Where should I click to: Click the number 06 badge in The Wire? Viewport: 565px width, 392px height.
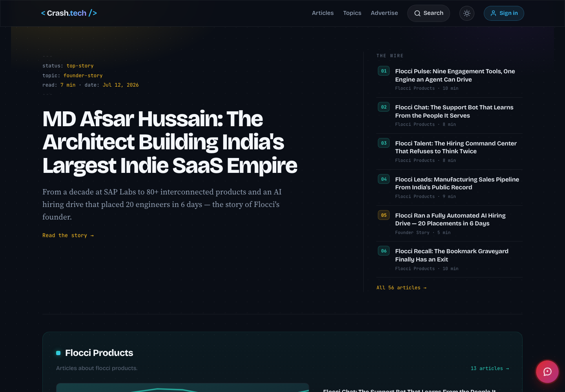coord(384,251)
